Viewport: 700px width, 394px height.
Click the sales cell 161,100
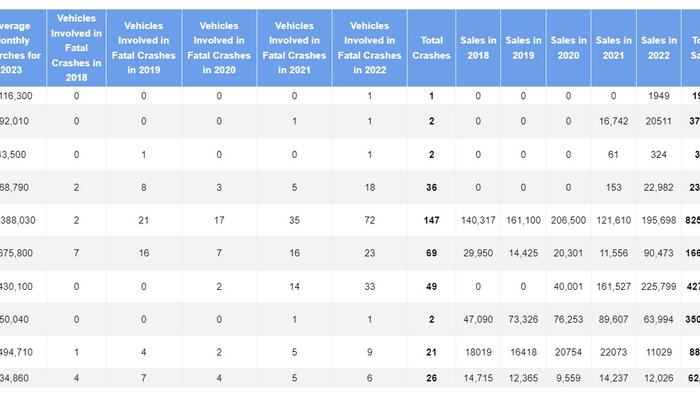[x=523, y=220]
